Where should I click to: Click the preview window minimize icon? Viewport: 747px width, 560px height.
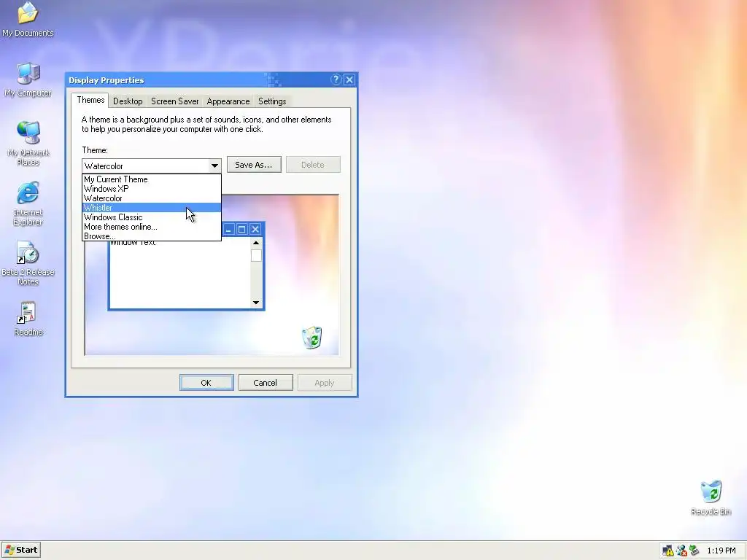point(228,230)
